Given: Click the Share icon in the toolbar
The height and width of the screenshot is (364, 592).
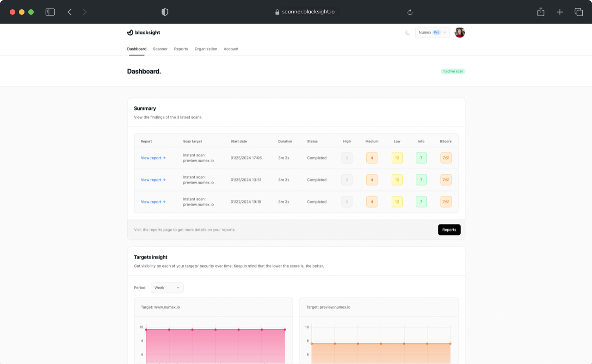Looking at the screenshot, I should click(540, 12).
